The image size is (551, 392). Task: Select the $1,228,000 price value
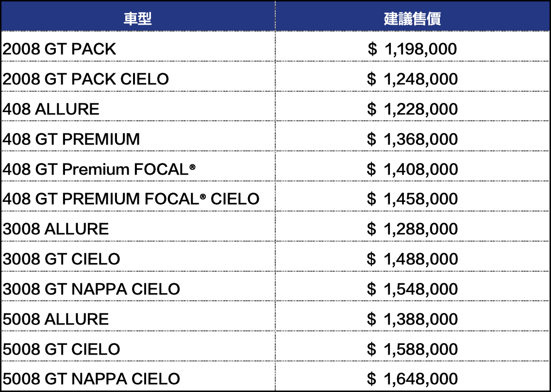point(412,109)
